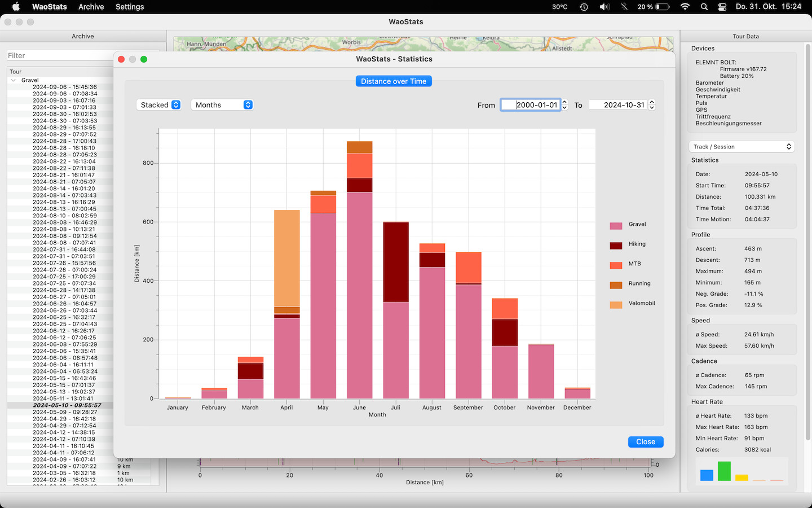Open the Wi-Fi menu
The height and width of the screenshot is (508, 812).
pos(685,7)
